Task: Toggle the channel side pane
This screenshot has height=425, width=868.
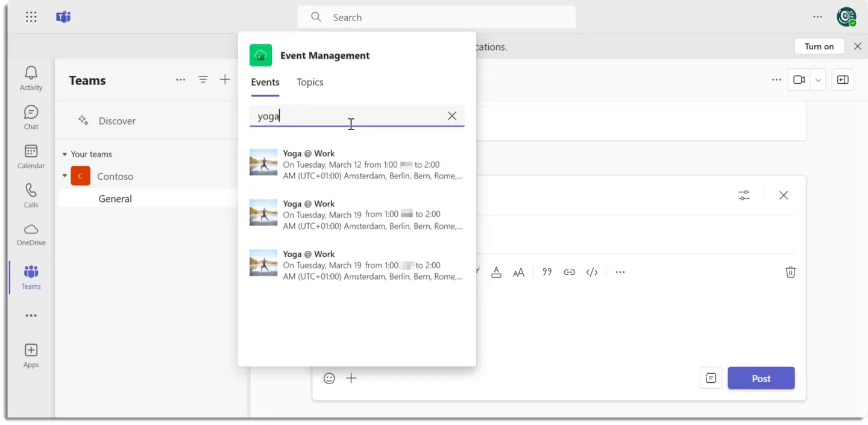Action: [843, 80]
